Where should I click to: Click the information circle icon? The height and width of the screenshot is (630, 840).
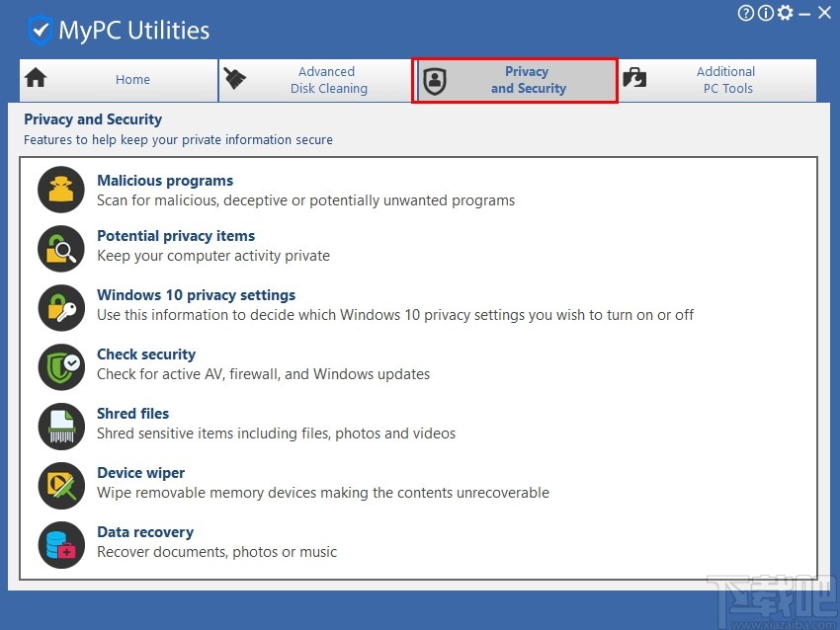tap(766, 13)
